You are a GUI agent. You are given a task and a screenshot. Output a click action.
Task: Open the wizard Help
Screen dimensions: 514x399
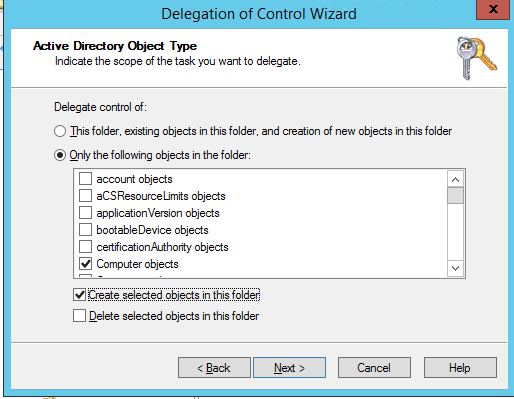tap(460, 368)
